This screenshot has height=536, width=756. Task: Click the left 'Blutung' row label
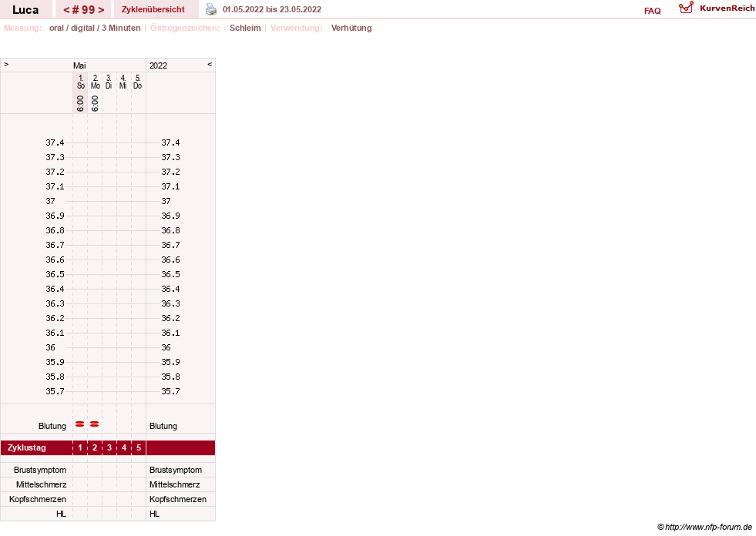click(52, 426)
